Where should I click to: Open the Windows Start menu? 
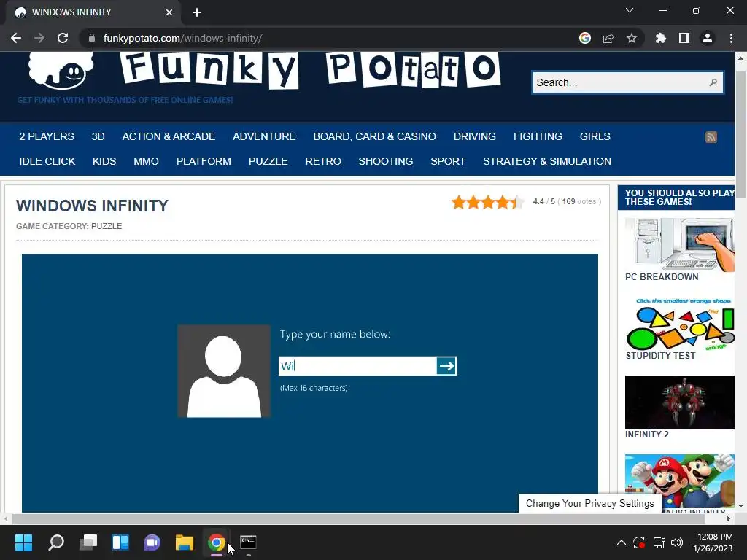click(23, 542)
